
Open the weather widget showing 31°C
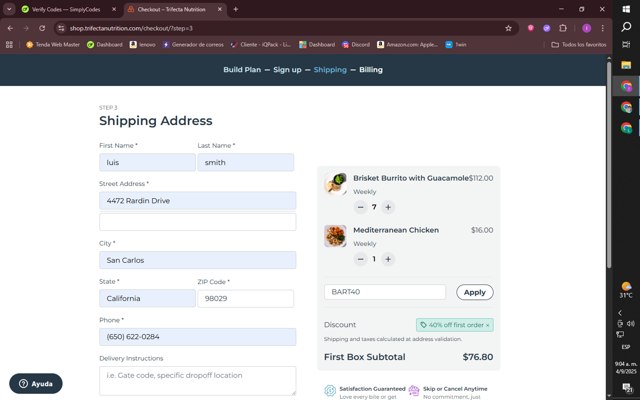[x=626, y=290]
